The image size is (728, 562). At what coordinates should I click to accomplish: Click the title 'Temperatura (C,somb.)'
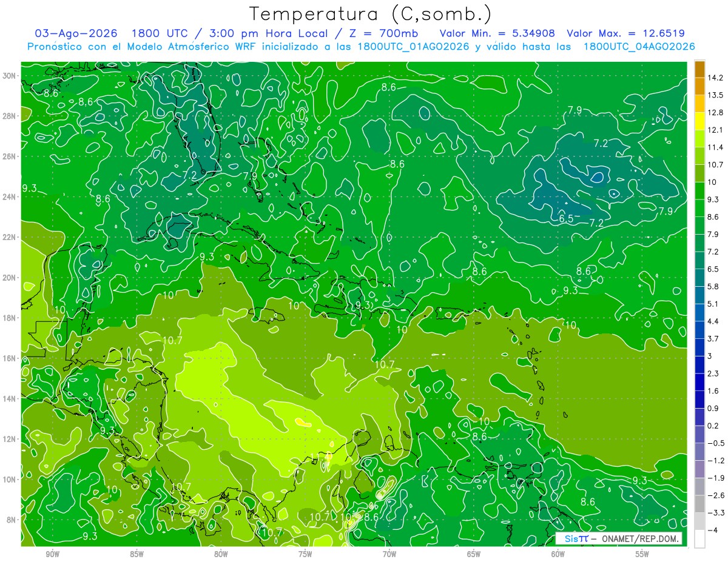click(x=370, y=14)
